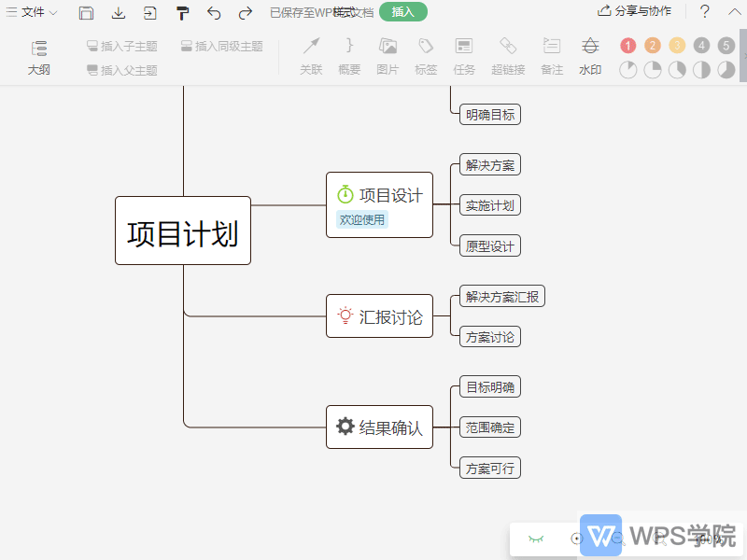
Task: Click 插入子主题 to insert a subtopic
Action: (122, 46)
